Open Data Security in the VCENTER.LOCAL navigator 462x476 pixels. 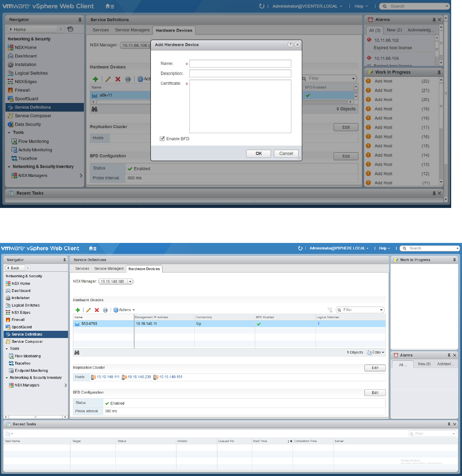[x=28, y=124]
